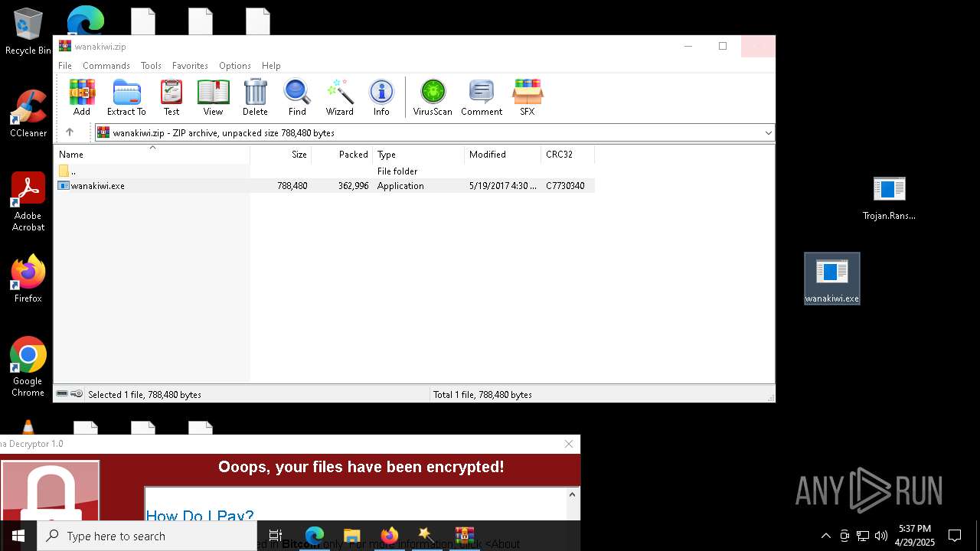Open the Tools menu
The height and width of the screenshot is (551, 980).
tap(151, 66)
